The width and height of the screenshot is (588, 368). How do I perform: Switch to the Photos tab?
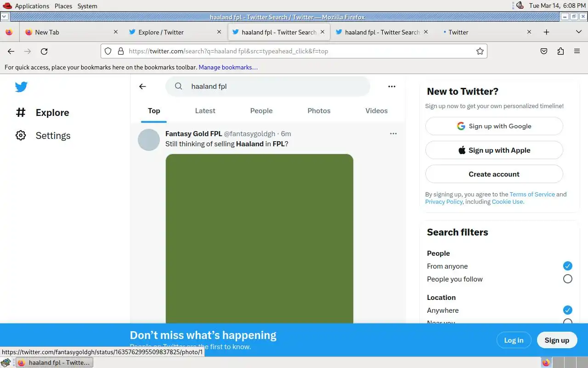319,111
